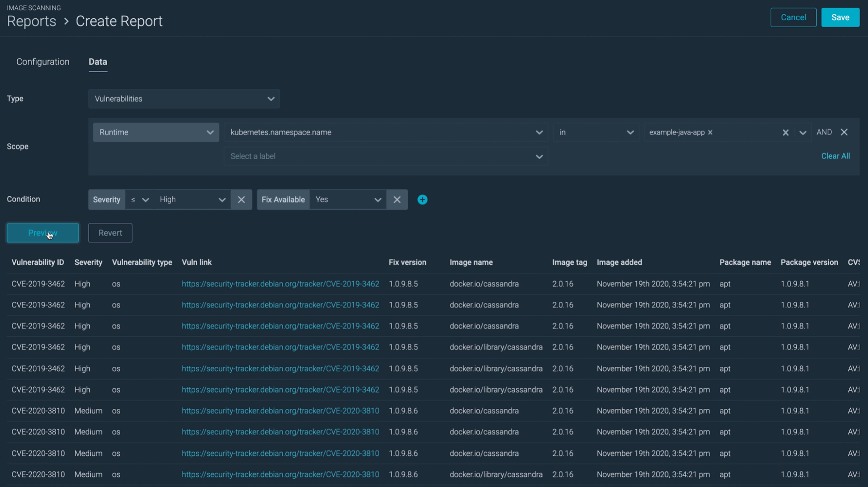Open the Type Vulnerabilities dropdown
868x487 pixels.
184,99
